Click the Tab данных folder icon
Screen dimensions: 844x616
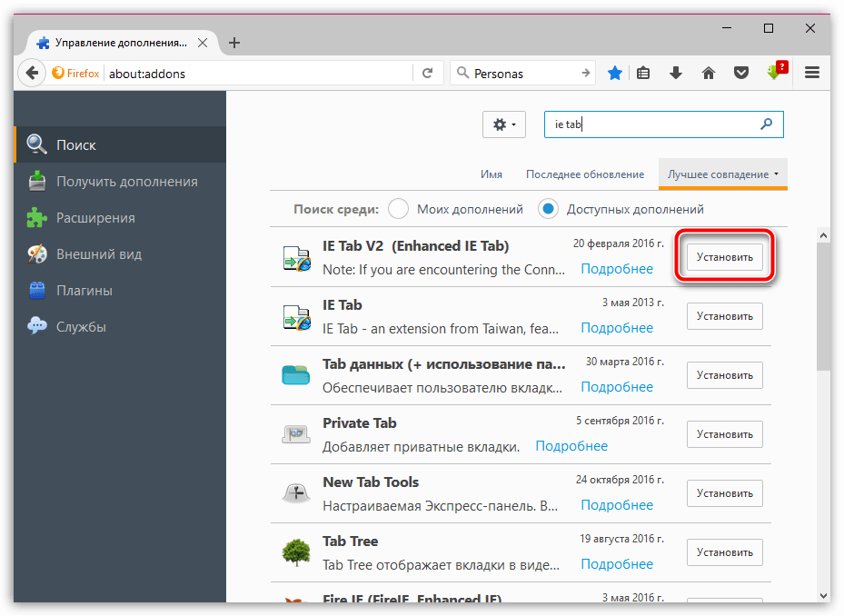[295, 374]
